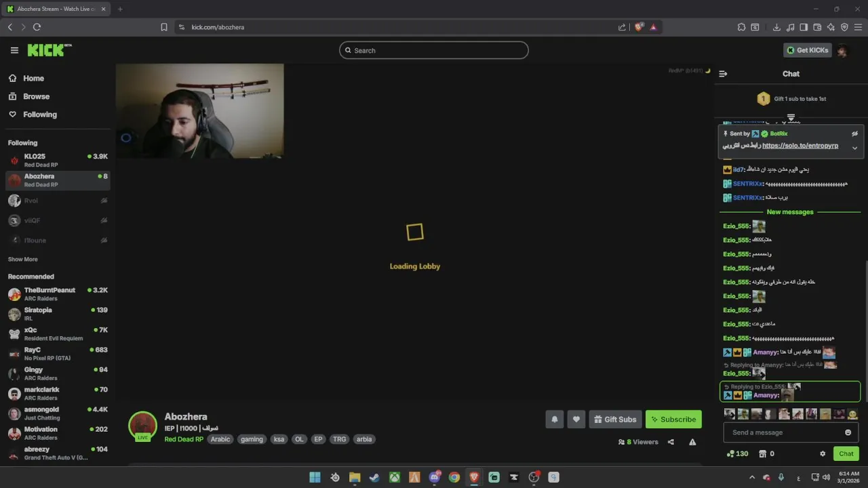Screen dimensions: 868x488
Task: Reload the browser page
Action: 37,27
